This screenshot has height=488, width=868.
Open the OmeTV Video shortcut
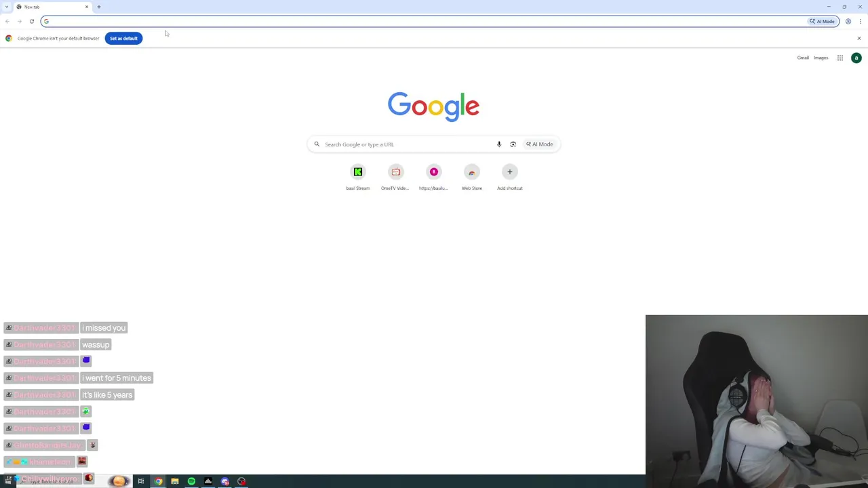coord(396,178)
